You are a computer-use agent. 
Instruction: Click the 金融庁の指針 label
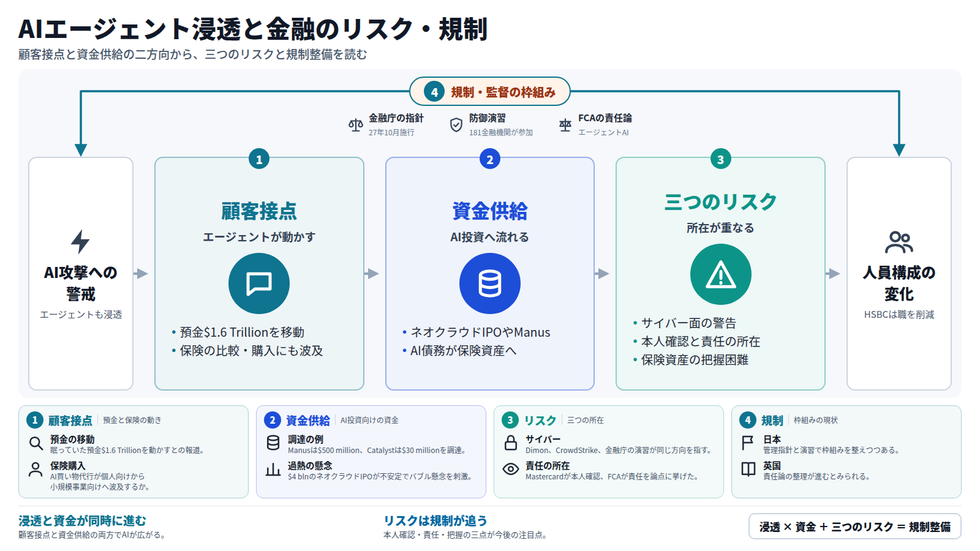396,118
